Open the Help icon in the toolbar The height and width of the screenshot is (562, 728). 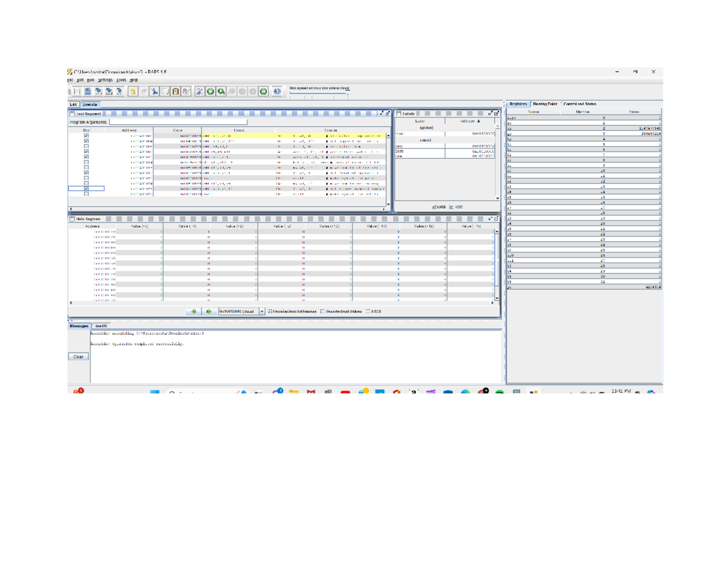[x=278, y=91]
